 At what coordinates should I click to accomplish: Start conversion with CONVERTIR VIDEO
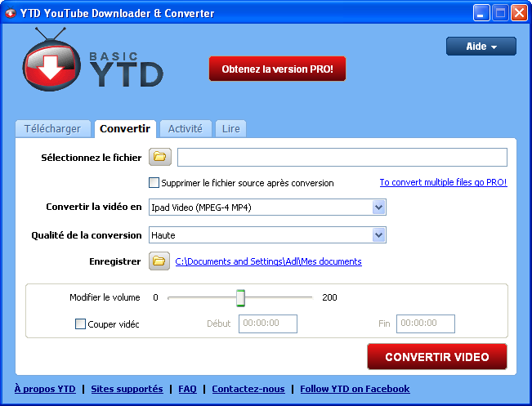pos(437,357)
